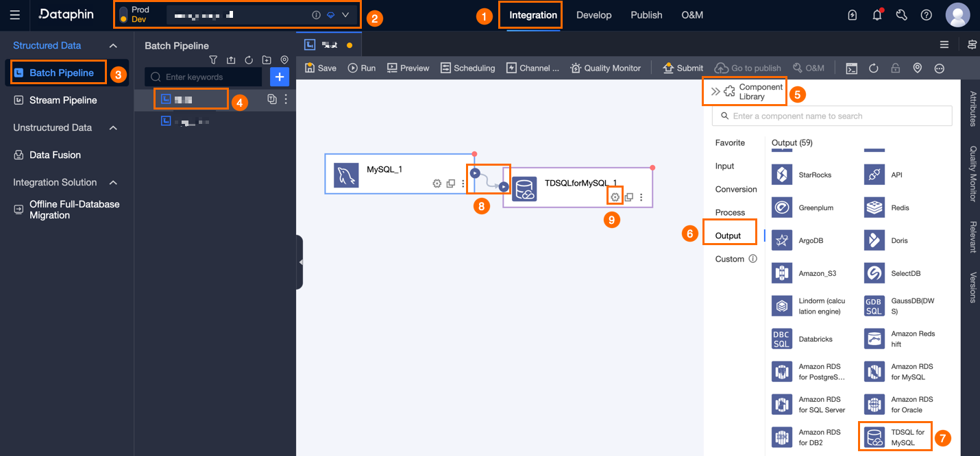Select the Conversion component category
Screen dimensions: 980x456
click(x=736, y=189)
